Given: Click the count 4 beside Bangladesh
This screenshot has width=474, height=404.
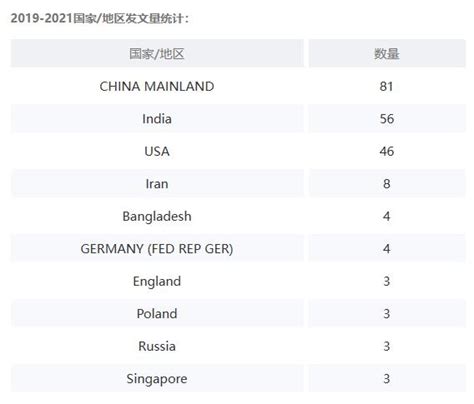Looking at the screenshot, I should coord(387,216).
